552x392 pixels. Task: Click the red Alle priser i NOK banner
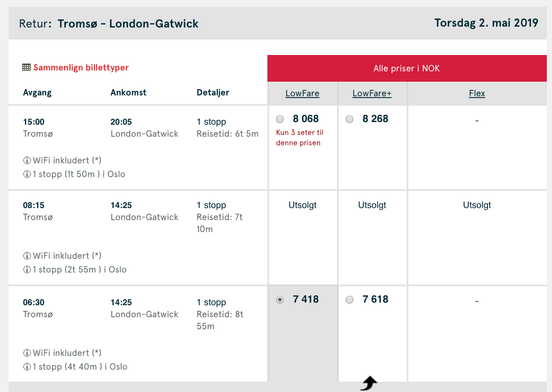[x=407, y=68]
